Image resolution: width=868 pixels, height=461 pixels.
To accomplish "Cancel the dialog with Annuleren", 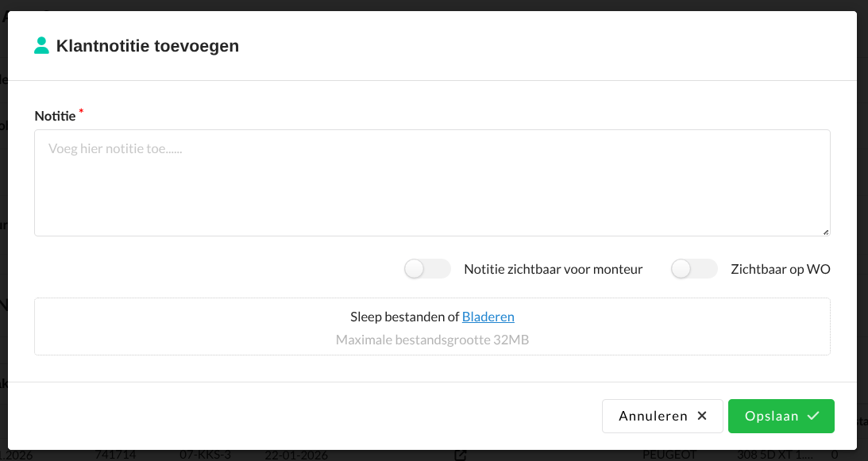I will point(662,416).
